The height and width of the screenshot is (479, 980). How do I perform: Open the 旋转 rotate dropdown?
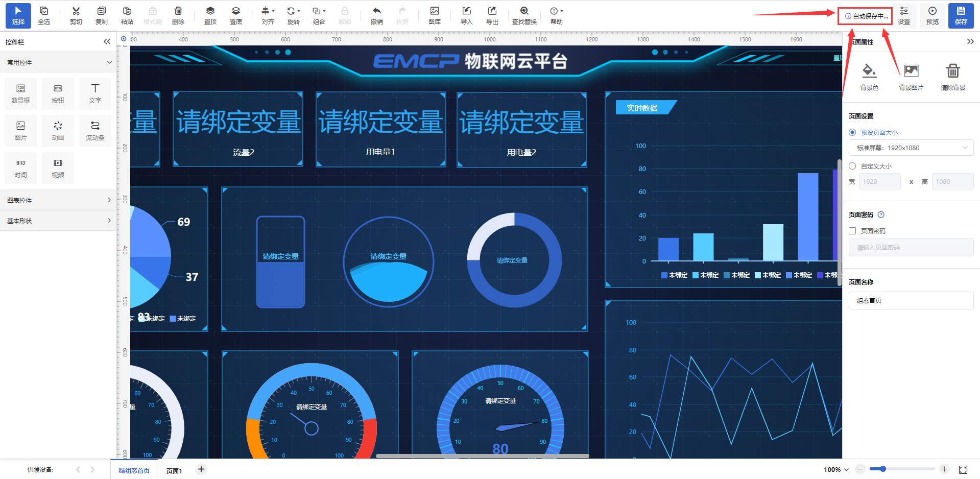tap(294, 15)
